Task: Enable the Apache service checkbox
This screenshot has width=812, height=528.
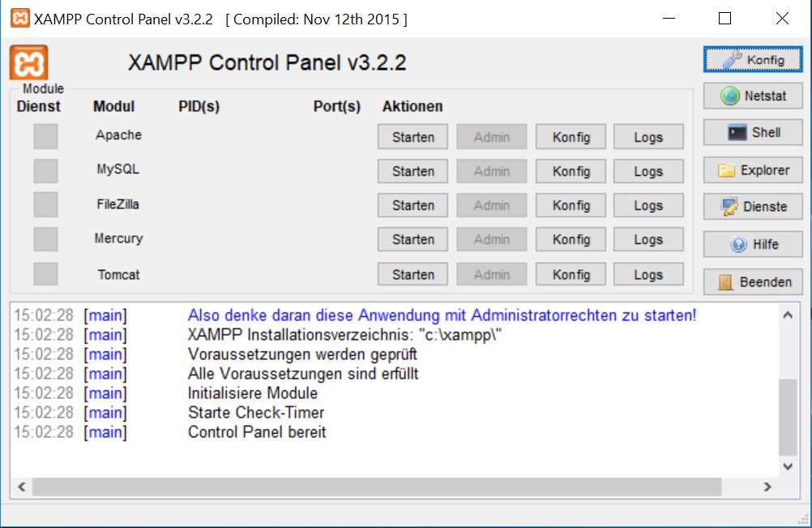Action: [x=45, y=136]
